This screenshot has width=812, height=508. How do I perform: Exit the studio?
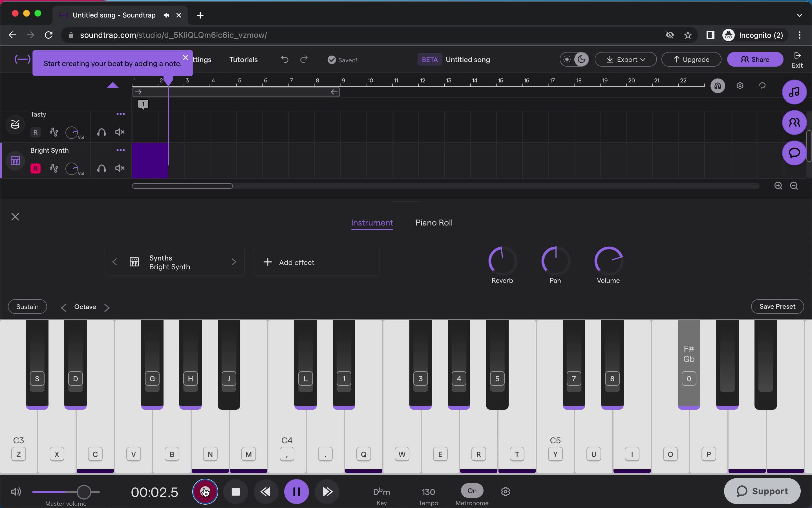coord(797,60)
